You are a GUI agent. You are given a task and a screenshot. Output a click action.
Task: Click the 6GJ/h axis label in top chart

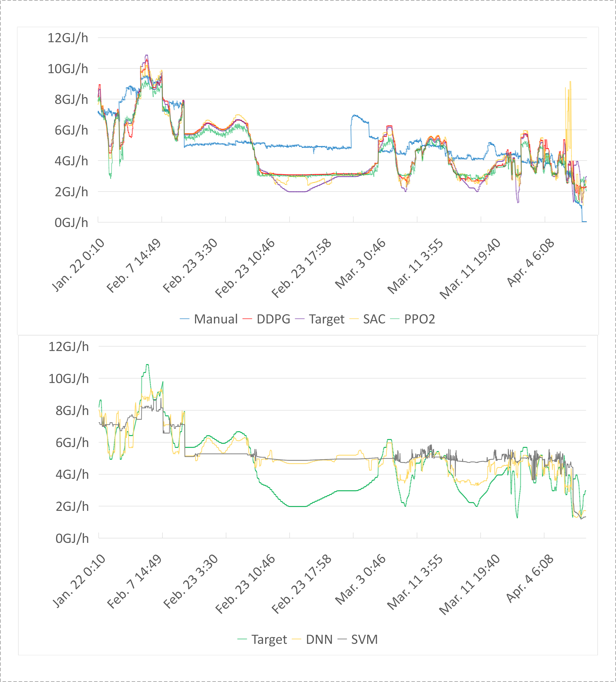pyautogui.click(x=71, y=130)
